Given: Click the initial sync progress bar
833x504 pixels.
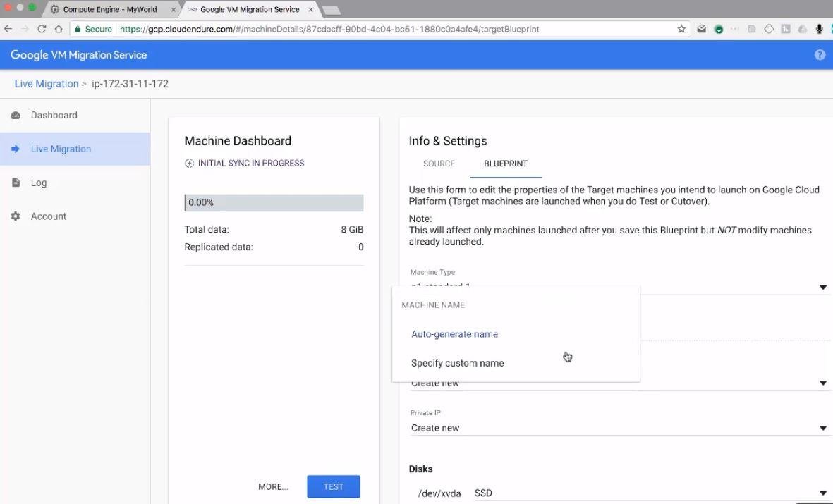Looking at the screenshot, I should tap(274, 203).
